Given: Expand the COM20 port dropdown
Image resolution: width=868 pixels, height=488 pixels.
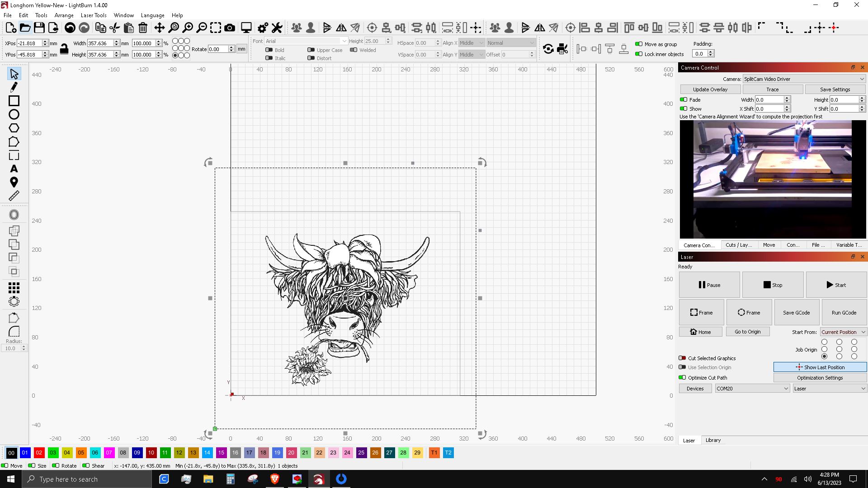Looking at the screenshot, I should pos(752,388).
